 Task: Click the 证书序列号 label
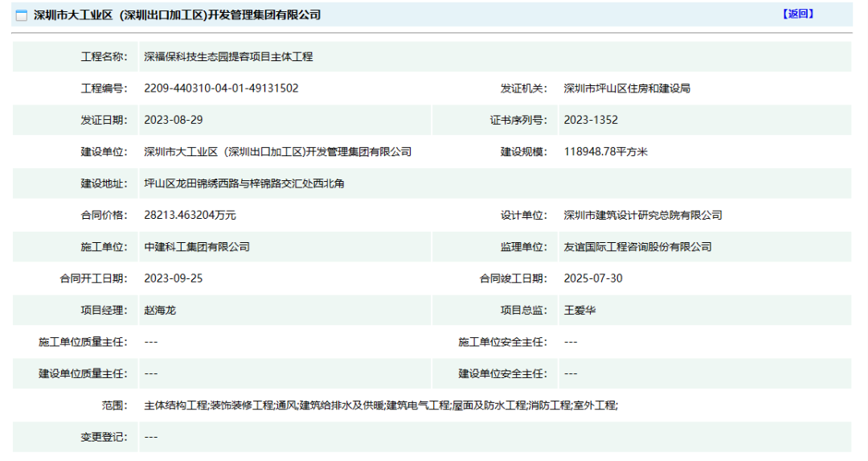518,120
